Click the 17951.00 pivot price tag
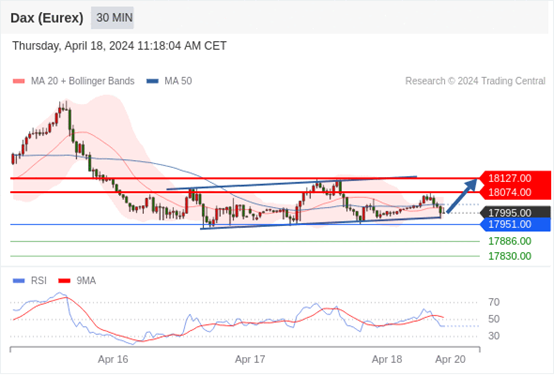This screenshot has height=375, width=554. [515, 224]
